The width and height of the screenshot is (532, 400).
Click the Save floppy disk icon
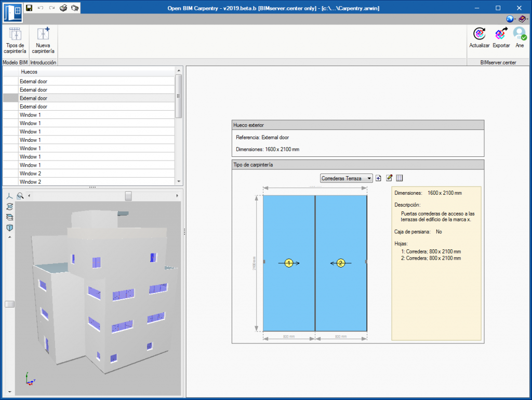(x=29, y=8)
